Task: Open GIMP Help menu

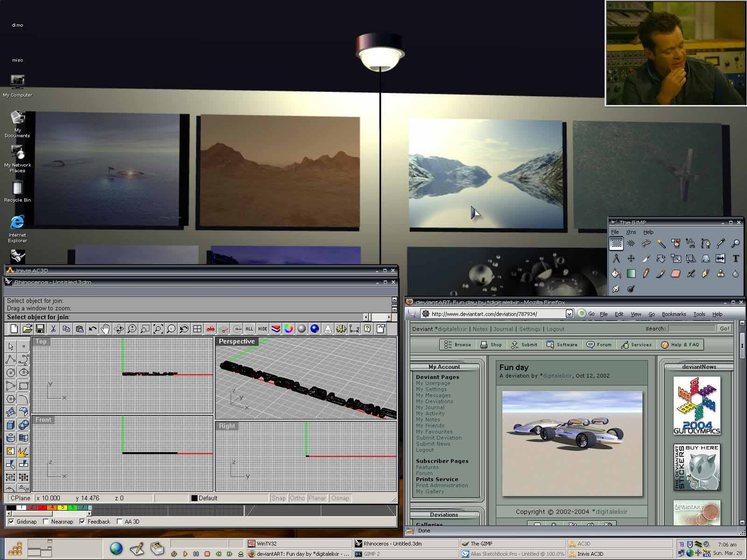Action: [648, 232]
